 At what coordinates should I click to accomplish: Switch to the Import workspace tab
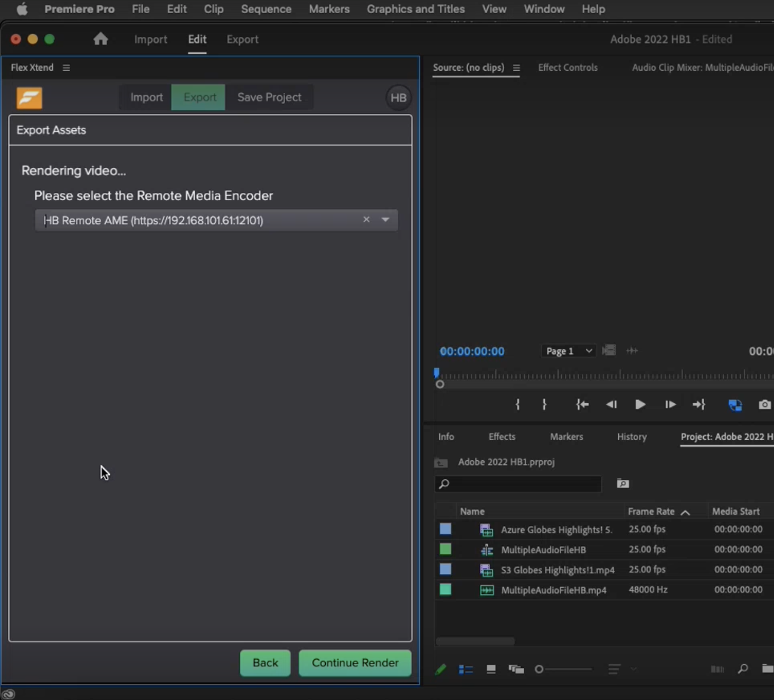click(150, 39)
